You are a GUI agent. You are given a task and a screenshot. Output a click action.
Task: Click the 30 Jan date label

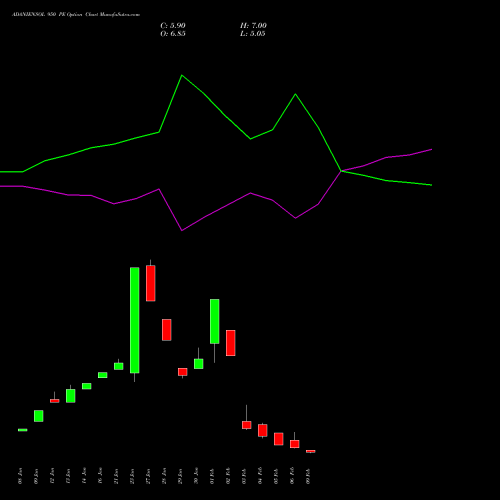(x=196, y=476)
